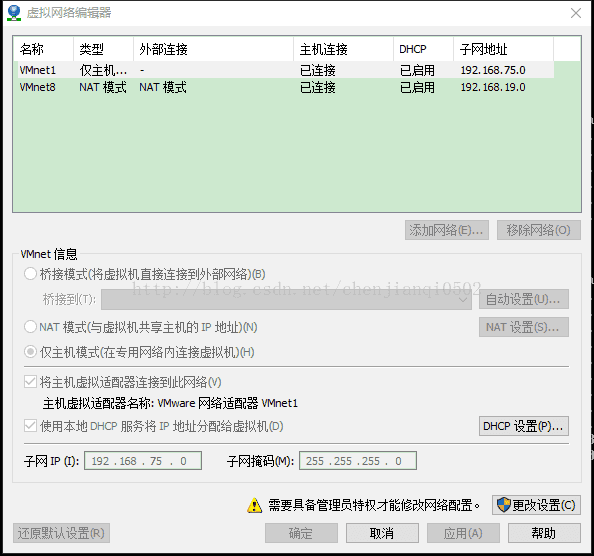Open NAT 设置(S)... button
The image size is (594, 556).
(x=524, y=327)
